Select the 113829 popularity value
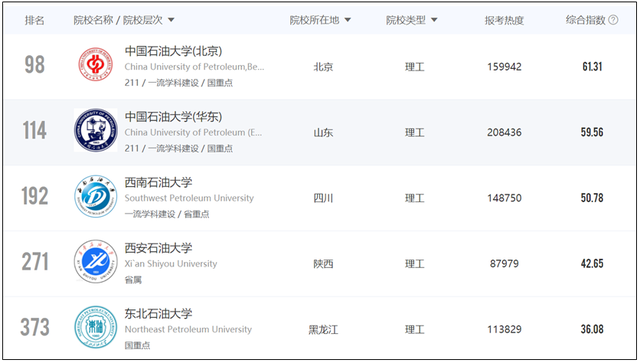This screenshot has width=640, height=363. pyautogui.click(x=504, y=329)
